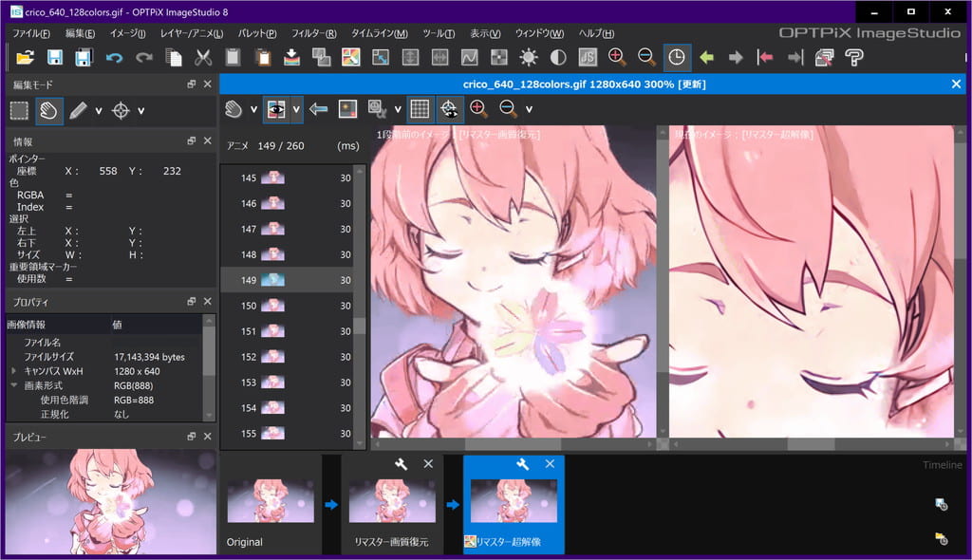
Task: Float the プロパティ panel
Action: pyautogui.click(x=192, y=301)
